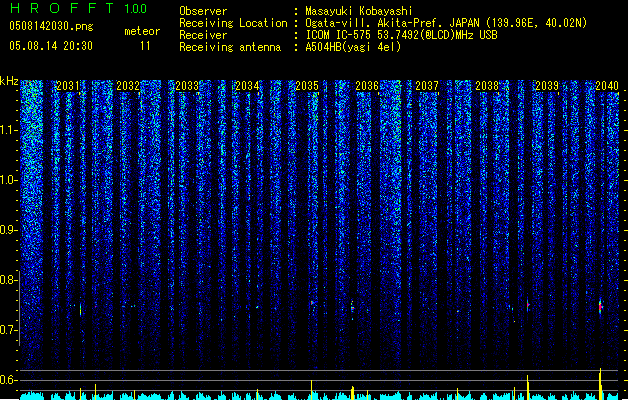Click the 0.7 kHz axis tick label

(8, 330)
